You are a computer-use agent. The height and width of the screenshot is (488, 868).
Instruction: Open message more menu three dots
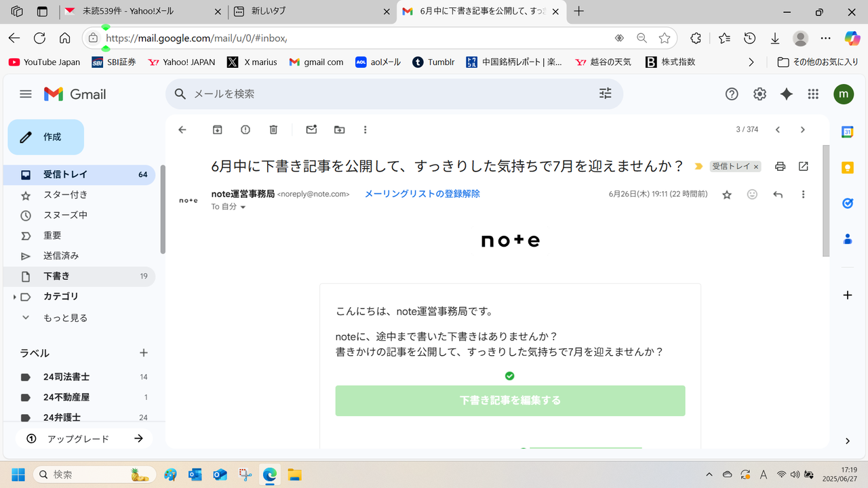tap(804, 195)
